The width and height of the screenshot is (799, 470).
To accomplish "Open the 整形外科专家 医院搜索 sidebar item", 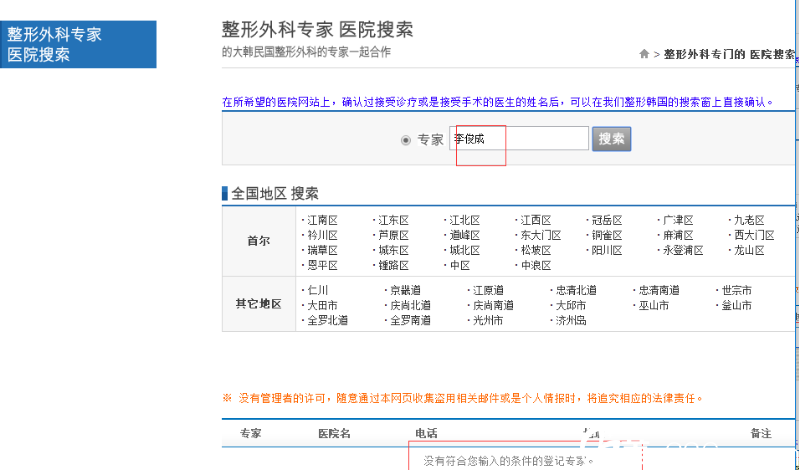I will (78, 45).
